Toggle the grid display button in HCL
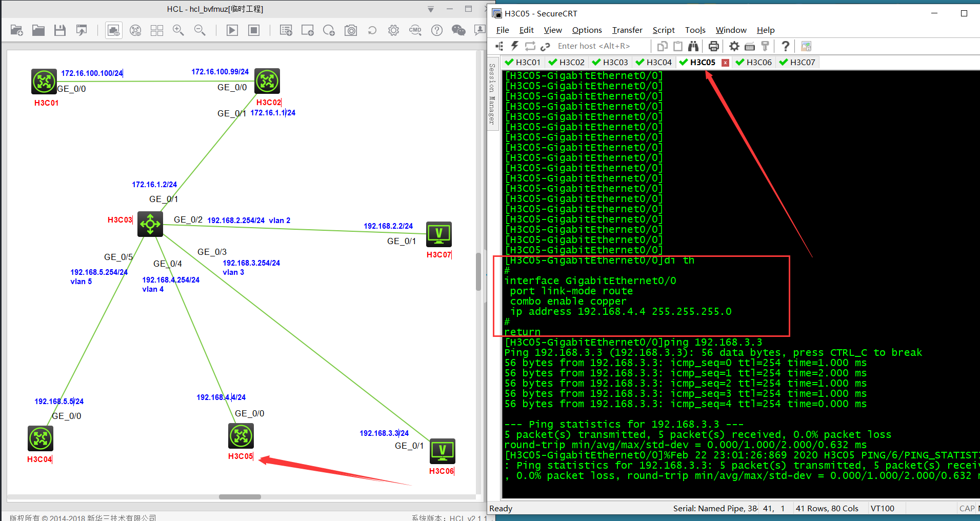This screenshot has height=521, width=980. click(157, 31)
